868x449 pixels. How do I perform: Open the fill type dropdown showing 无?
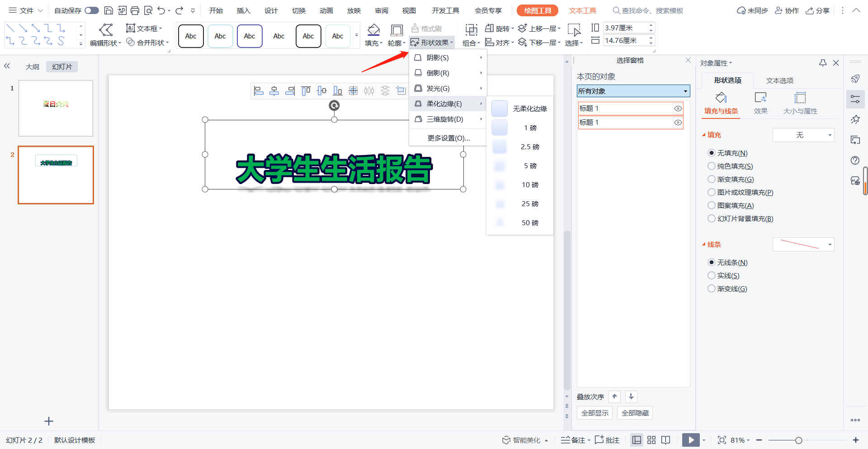tap(803, 135)
